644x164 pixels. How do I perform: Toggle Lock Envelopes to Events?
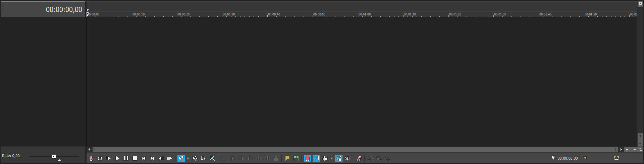[339, 158]
